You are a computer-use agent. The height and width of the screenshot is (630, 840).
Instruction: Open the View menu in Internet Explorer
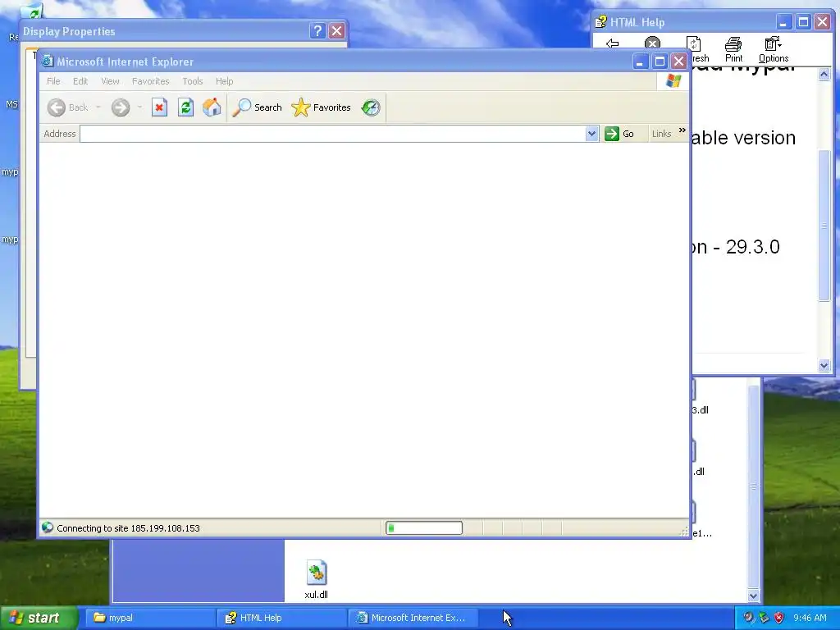(111, 81)
